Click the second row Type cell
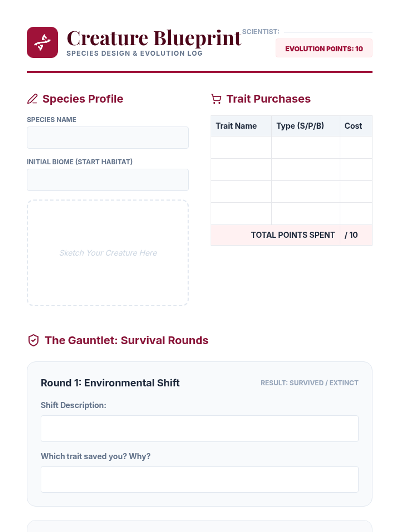 pos(306,170)
